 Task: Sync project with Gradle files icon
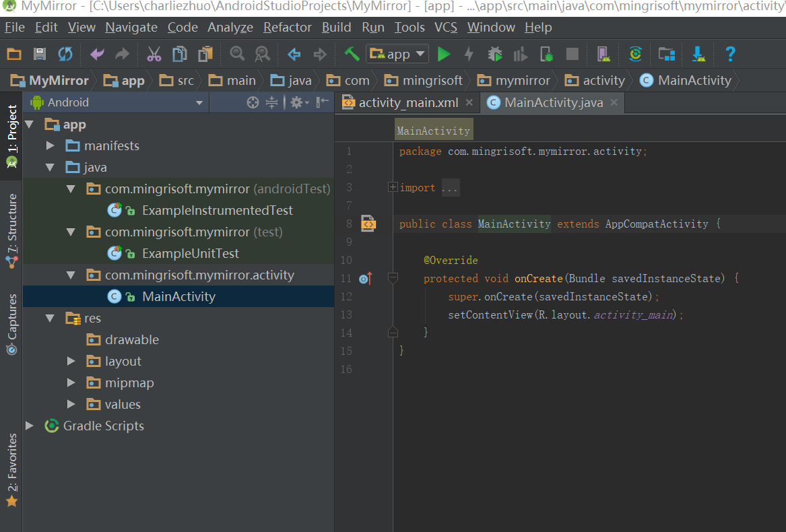[635, 54]
